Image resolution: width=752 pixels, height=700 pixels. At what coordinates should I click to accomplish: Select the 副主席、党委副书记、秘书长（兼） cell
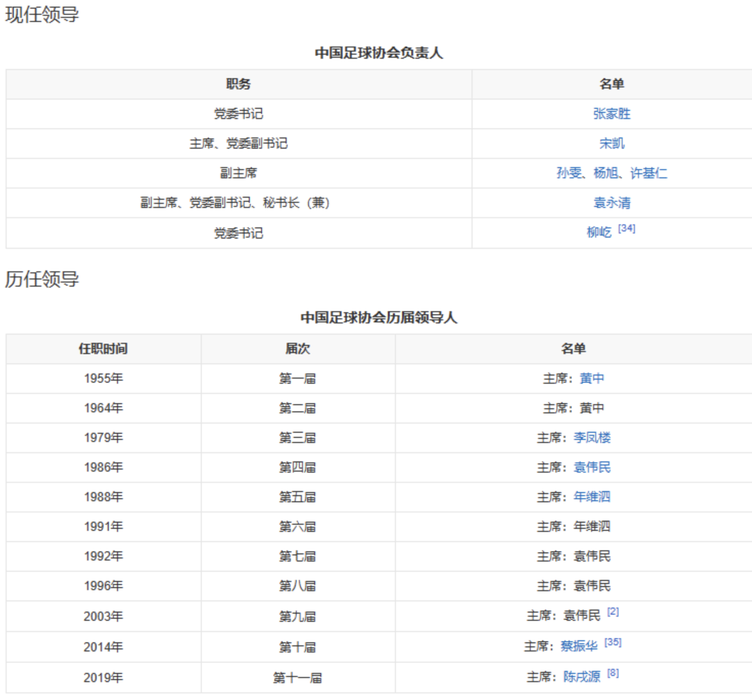coord(239,203)
